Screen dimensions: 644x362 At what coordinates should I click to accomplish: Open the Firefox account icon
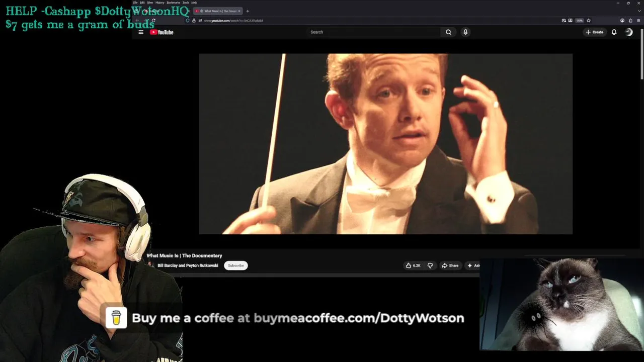click(622, 21)
